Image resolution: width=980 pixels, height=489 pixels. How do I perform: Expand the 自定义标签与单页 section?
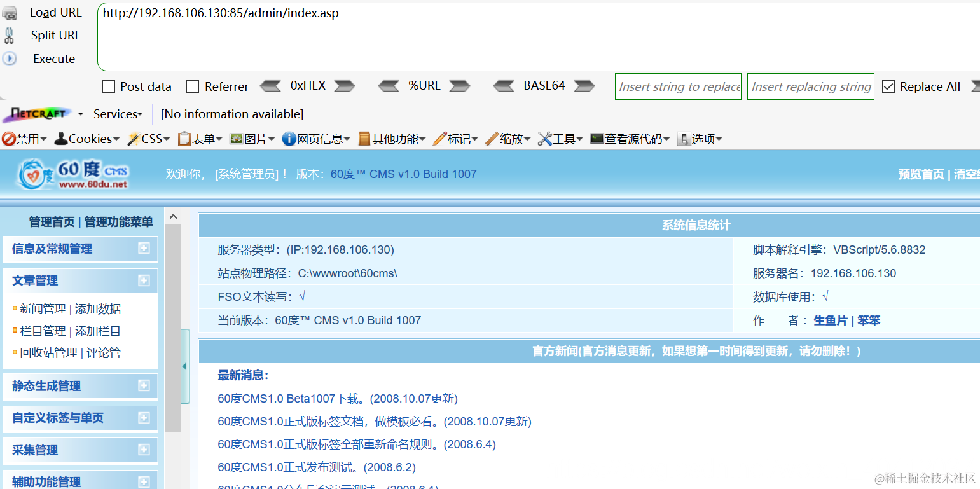tap(144, 417)
